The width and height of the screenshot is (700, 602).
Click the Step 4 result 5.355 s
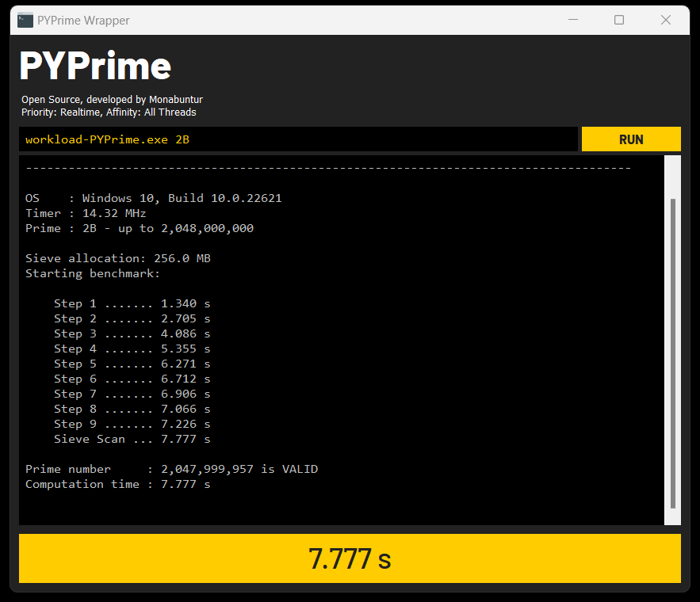click(132, 349)
